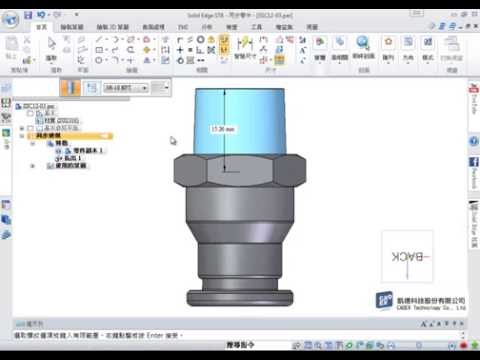Click the Save icon in quick access toolbar
Image resolution: width=480 pixels, height=360 pixels.
click(28, 15)
